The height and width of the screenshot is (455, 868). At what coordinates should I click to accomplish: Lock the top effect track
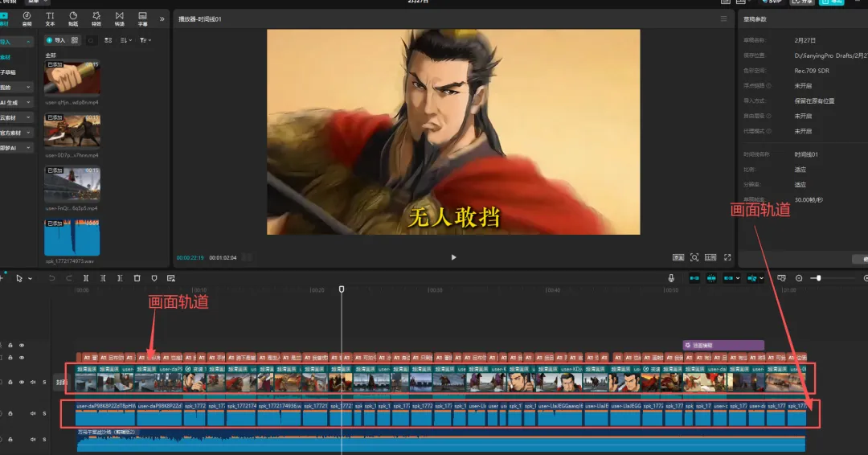[10, 346]
